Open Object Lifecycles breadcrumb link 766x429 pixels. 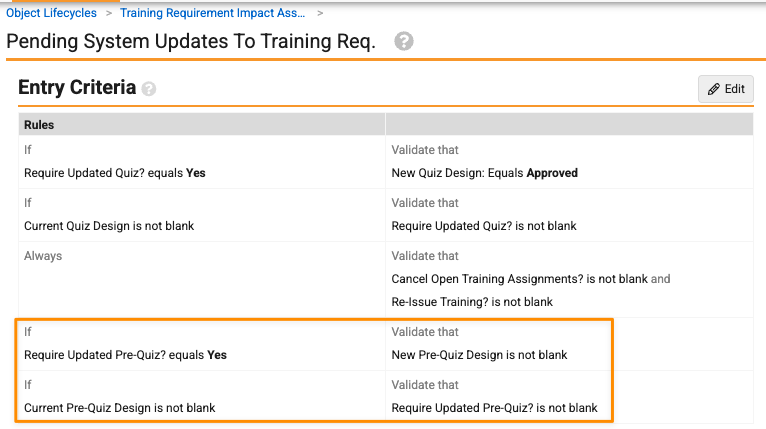[51, 13]
